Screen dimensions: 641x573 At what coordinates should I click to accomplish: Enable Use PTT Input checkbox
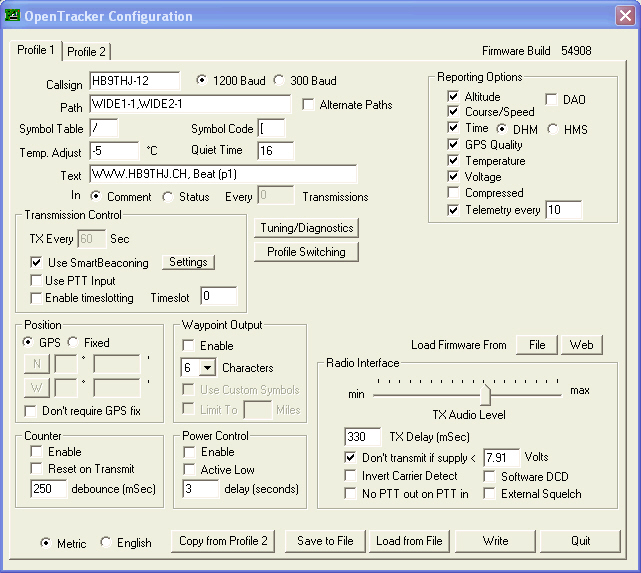click(36, 280)
